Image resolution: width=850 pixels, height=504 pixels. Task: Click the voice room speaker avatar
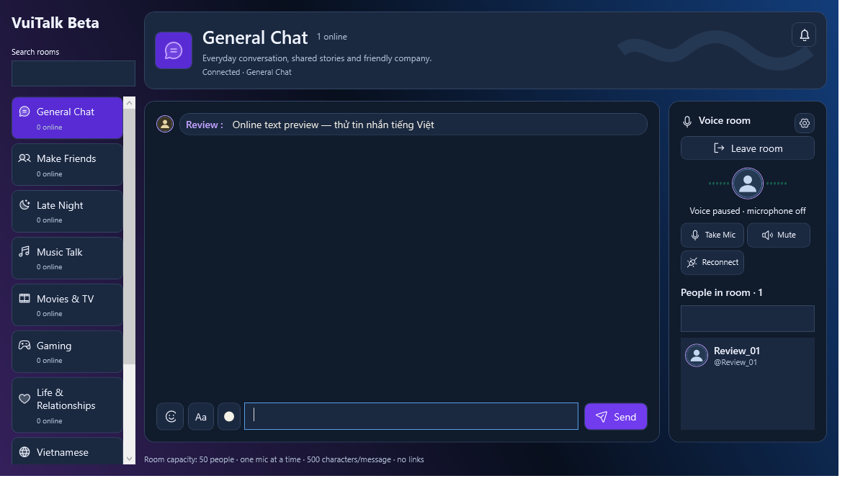[748, 184]
